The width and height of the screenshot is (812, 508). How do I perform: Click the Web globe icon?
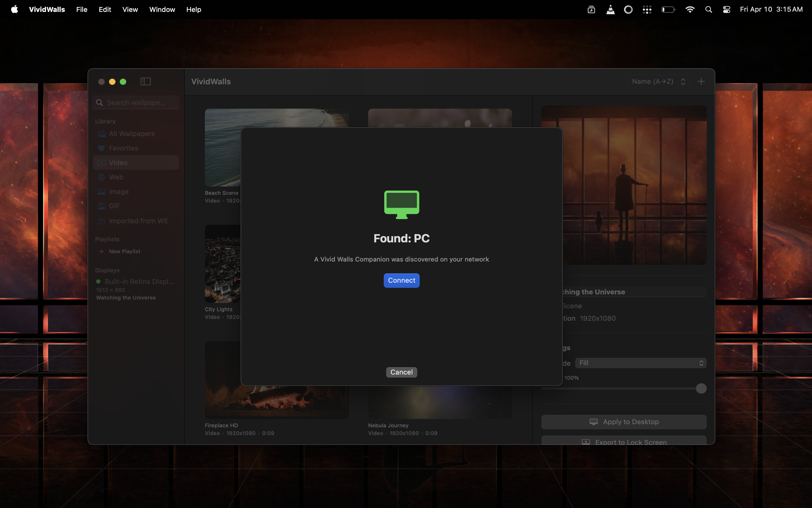[101, 177]
